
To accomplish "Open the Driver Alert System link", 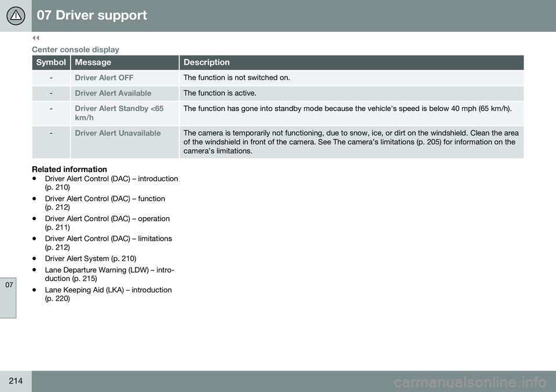I will pyautogui.click(x=90, y=258).
